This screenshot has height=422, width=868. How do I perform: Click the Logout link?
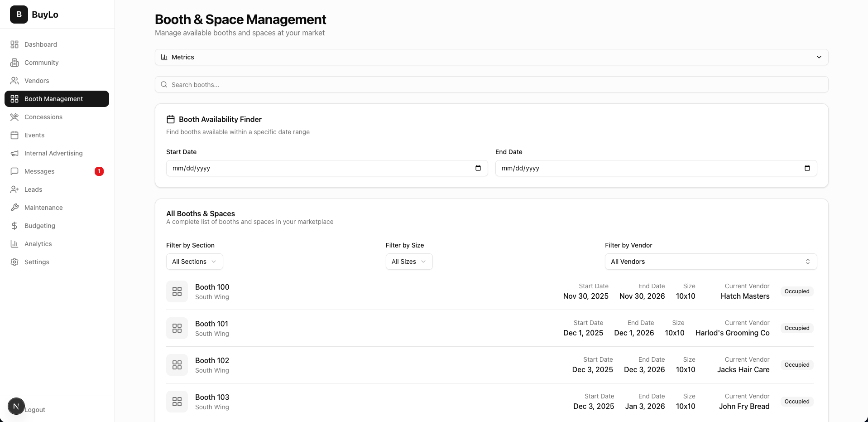click(35, 410)
